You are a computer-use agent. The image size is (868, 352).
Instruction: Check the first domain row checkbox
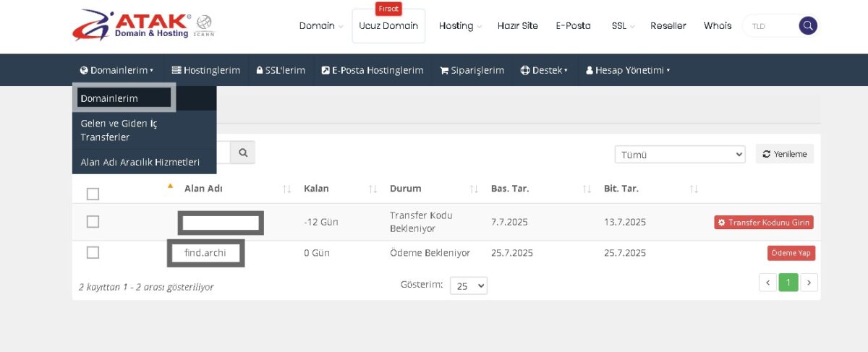click(x=93, y=222)
